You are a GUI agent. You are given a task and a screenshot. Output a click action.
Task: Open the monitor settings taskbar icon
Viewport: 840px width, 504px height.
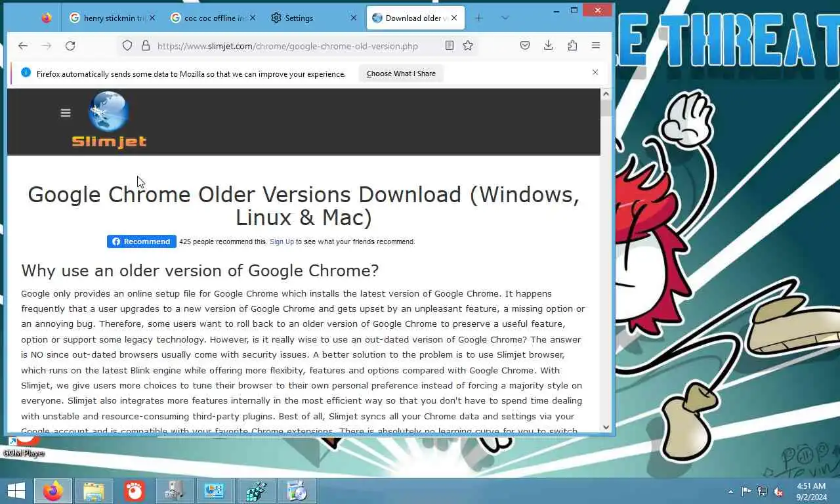(x=216, y=491)
